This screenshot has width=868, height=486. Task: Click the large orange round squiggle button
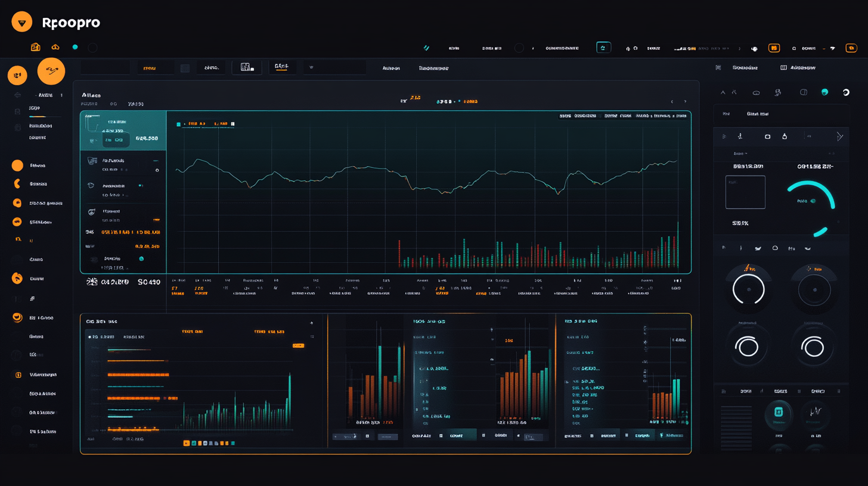pos(51,71)
